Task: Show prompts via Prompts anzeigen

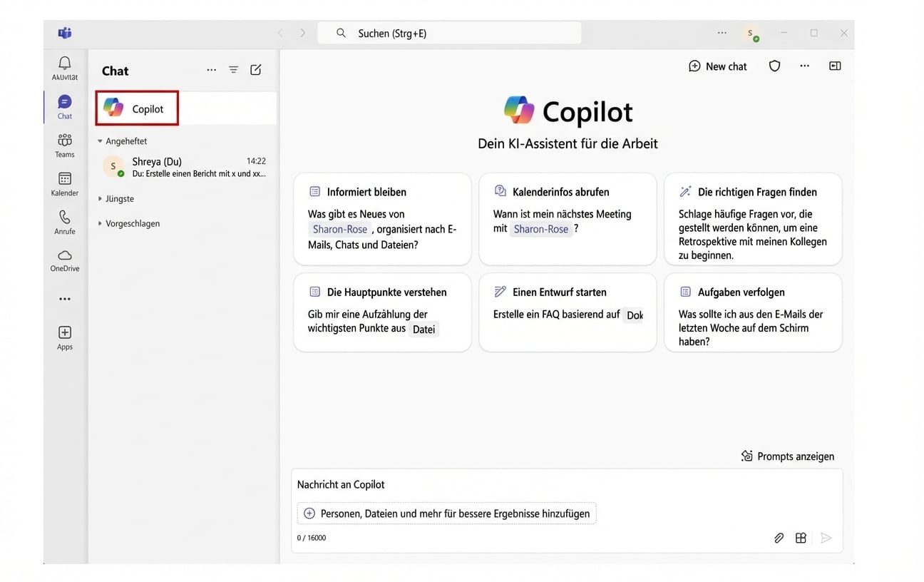Action: click(787, 456)
